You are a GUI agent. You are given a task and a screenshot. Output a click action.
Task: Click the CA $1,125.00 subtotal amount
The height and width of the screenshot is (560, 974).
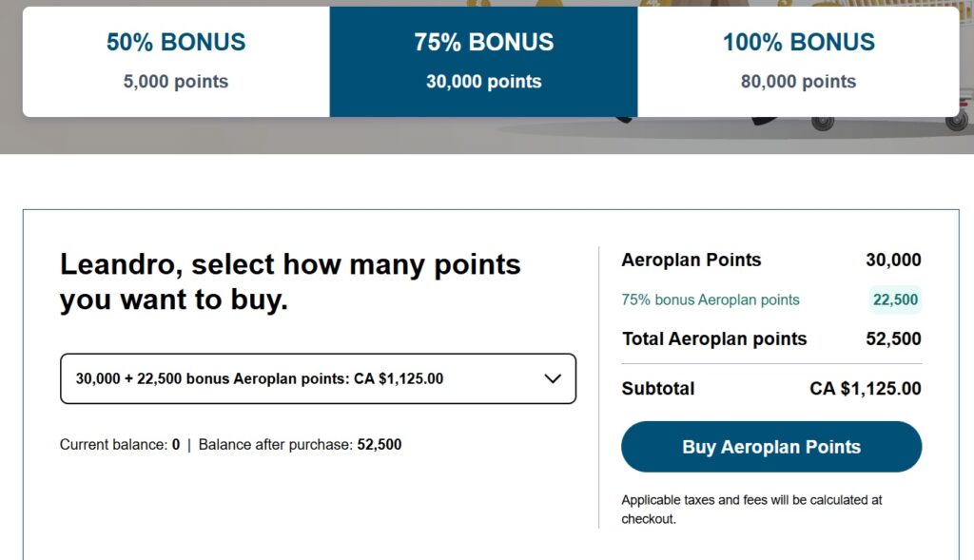(865, 388)
